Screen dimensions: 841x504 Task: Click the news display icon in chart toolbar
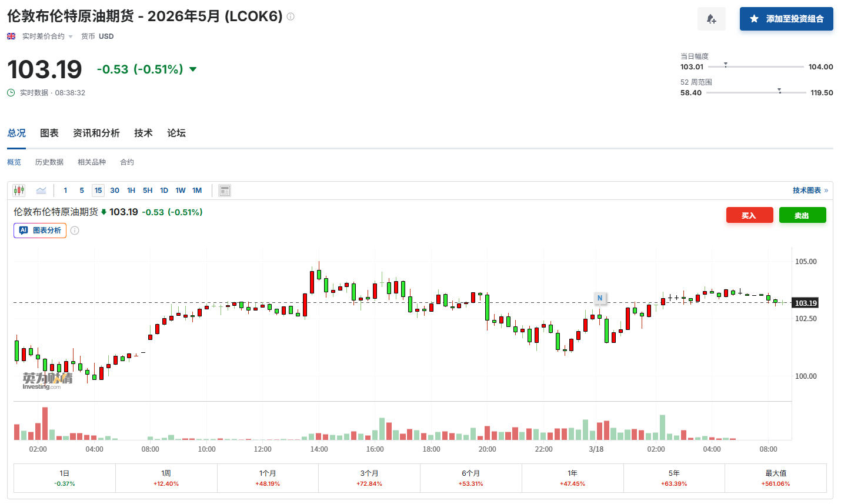tap(224, 191)
